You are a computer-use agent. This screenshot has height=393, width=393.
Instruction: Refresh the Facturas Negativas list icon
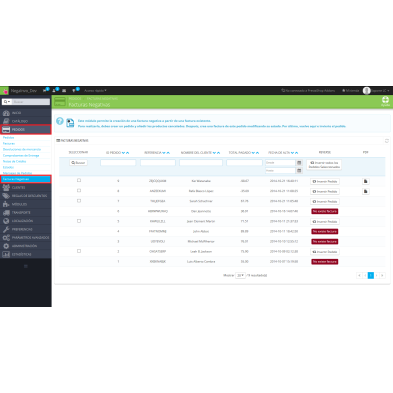point(387,141)
